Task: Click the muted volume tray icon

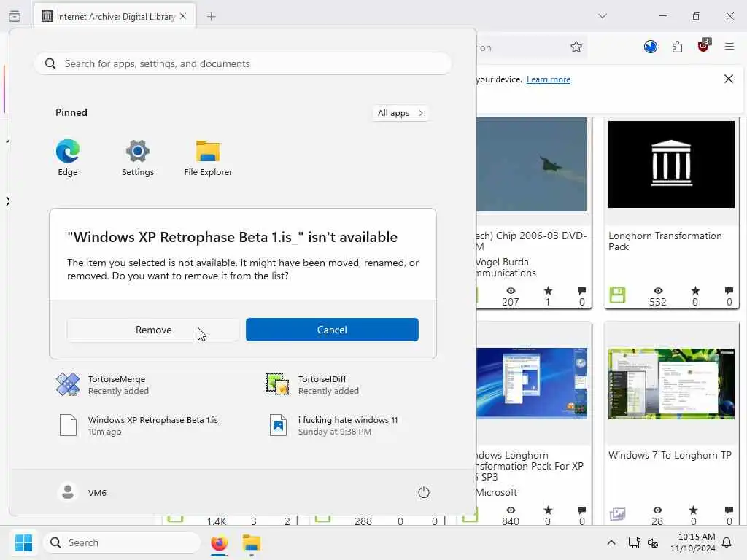Action: [x=653, y=542]
